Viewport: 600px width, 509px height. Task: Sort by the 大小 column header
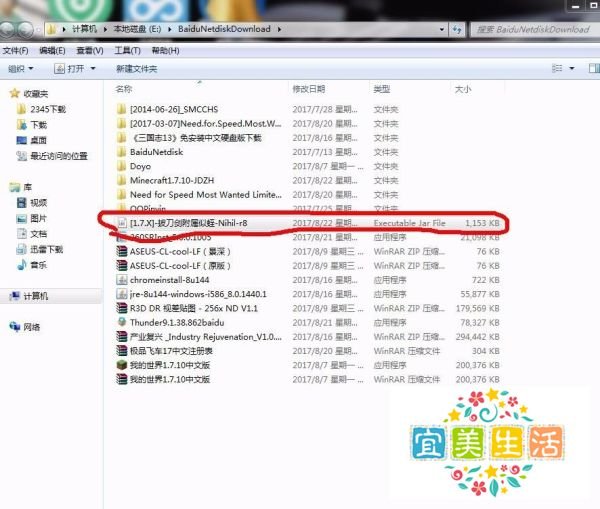[x=463, y=89]
